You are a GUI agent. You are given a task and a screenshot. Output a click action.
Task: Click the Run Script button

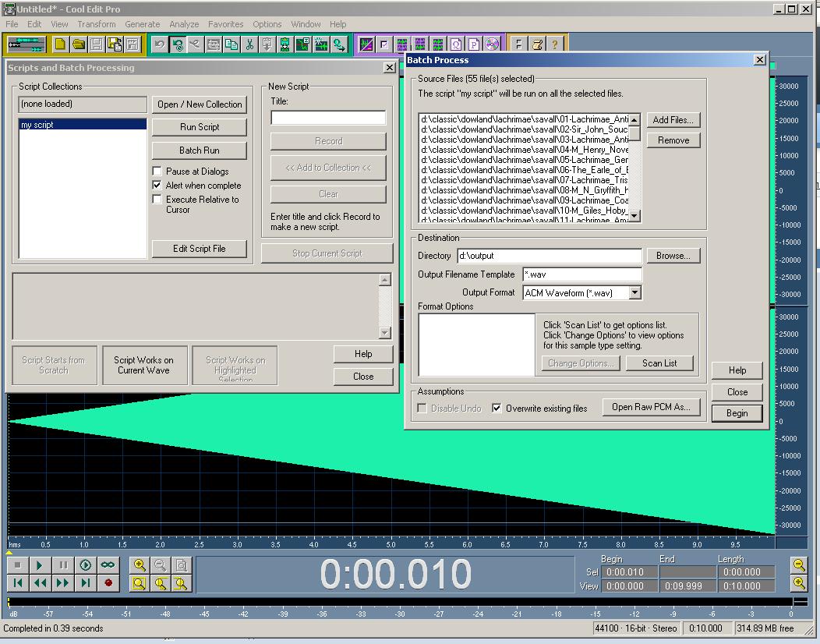tap(200, 126)
